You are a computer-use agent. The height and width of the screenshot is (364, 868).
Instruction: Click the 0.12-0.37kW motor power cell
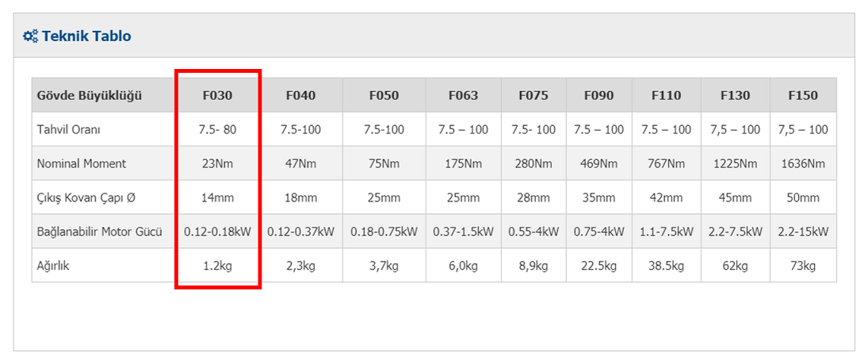click(300, 232)
